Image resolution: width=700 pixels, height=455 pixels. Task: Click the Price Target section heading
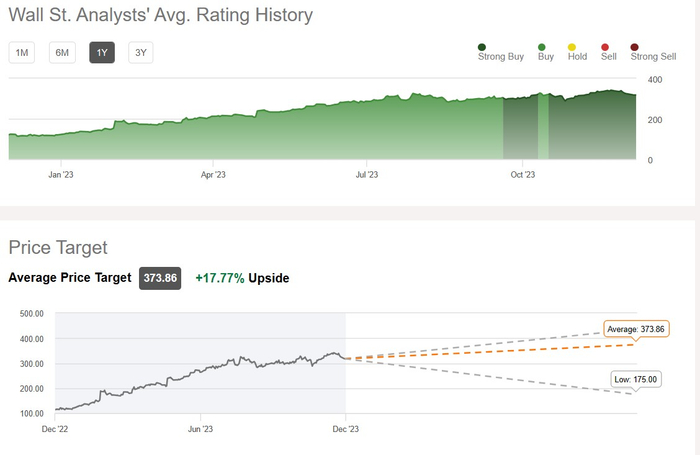coord(58,247)
